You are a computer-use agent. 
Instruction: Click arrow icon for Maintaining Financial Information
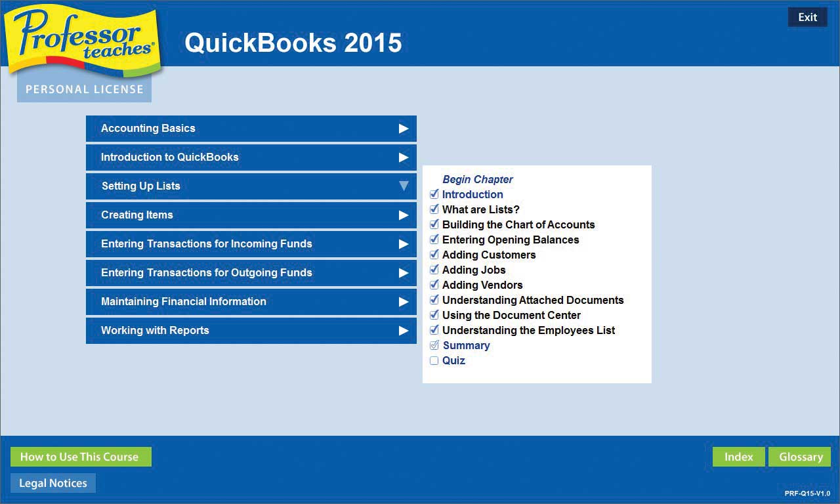[404, 302]
